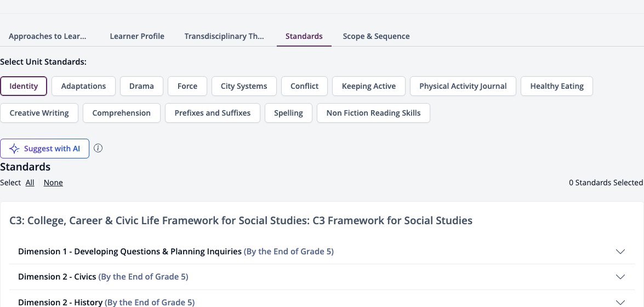This screenshot has width=644, height=307.
Task: Choose the Adaptations unit
Action: [83, 86]
